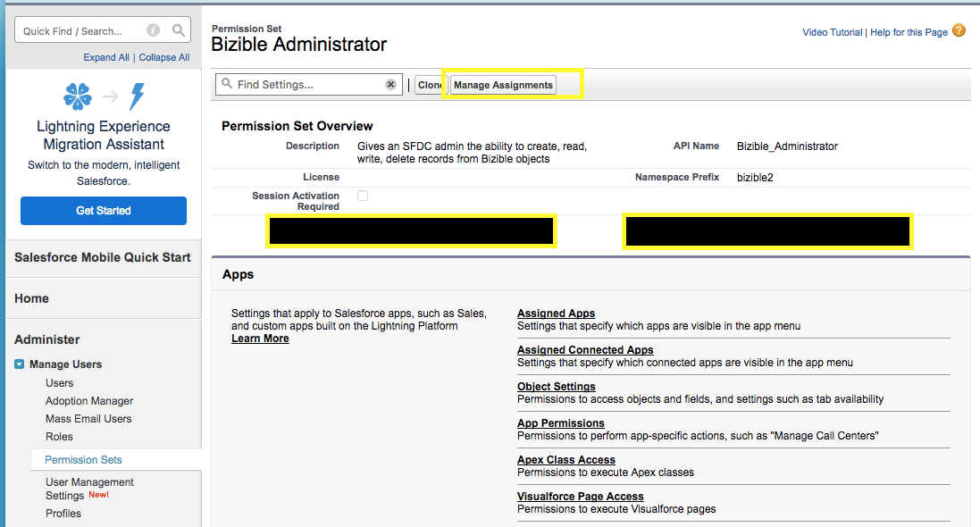Open Help via the orange question mark icon
The image size is (980, 527).
[958, 31]
